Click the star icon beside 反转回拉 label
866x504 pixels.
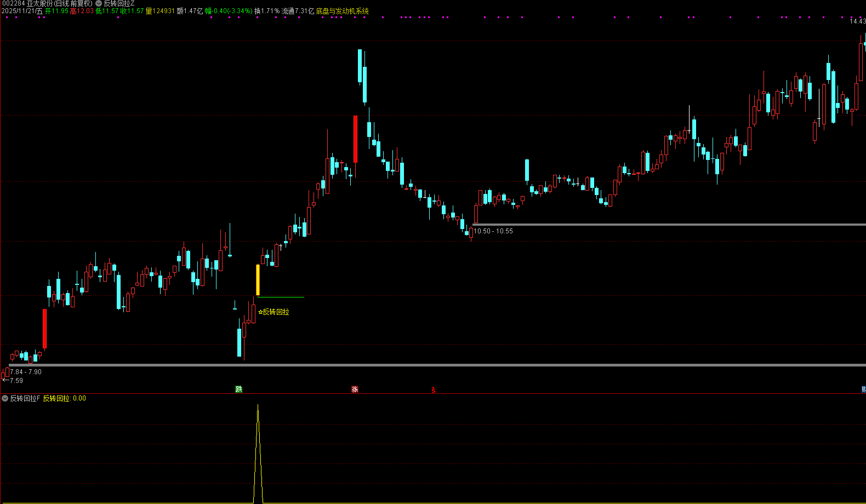[x=260, y=312]
